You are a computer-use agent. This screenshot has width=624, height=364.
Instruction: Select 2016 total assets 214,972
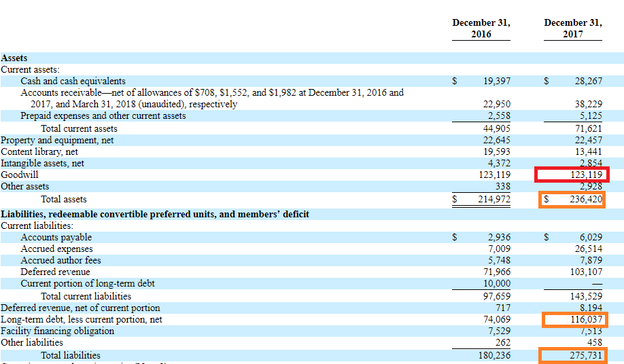pyautogui.click(x=494, y=200)
